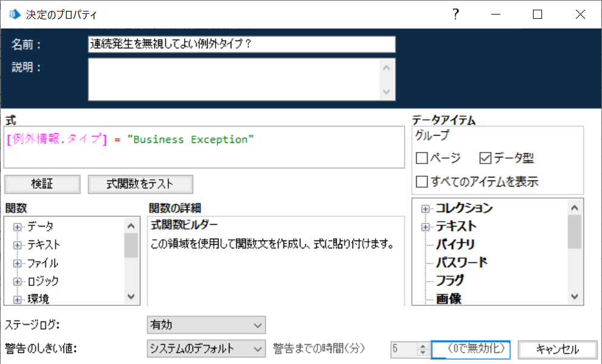
Task: Increase the warning minutes spinner value
Action: click(x=422, y=345)
